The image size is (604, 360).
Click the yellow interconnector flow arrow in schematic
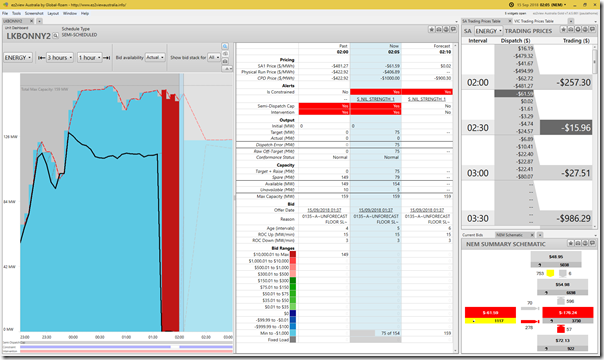pyautogui.click(x=550, y=273)
